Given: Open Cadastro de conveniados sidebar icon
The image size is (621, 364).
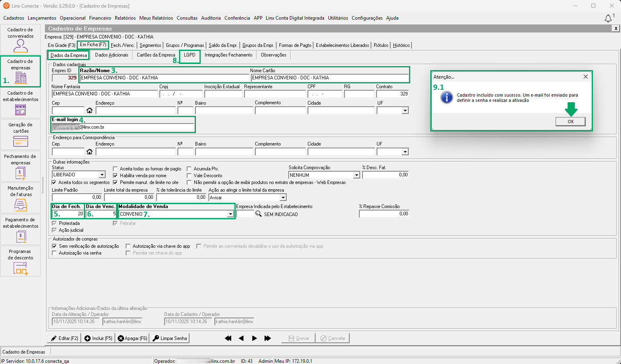Looking at the screenshot, I should click(20, 40).
